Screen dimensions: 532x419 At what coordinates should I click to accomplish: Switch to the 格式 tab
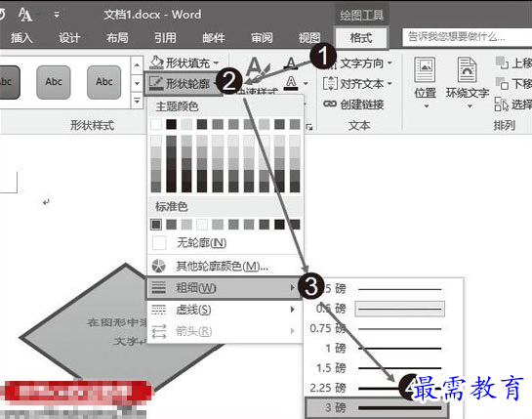coord(361,37)
